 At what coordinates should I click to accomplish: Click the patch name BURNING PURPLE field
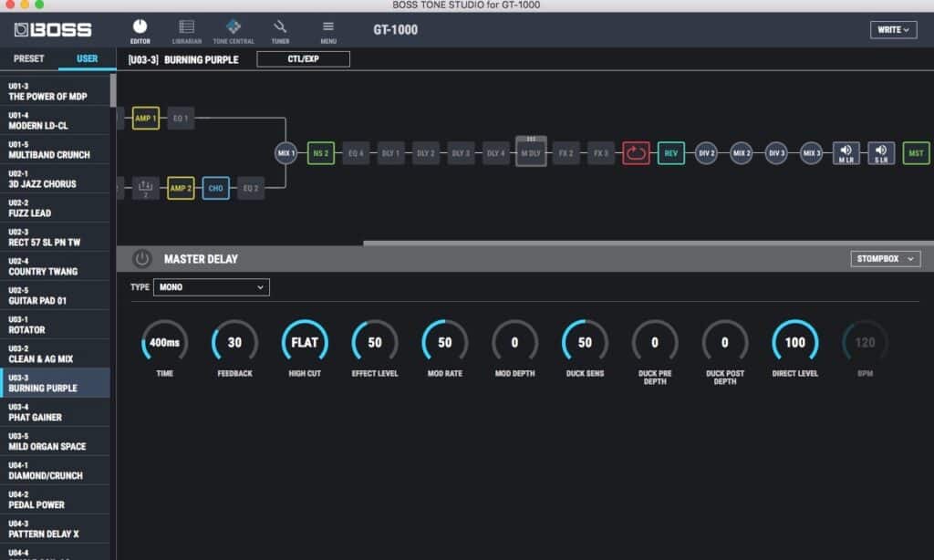click(x=202, y=59)
